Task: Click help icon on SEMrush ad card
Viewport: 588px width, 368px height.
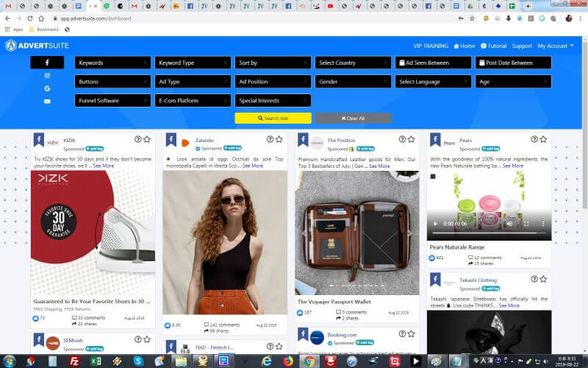Action: pos(138,339)
